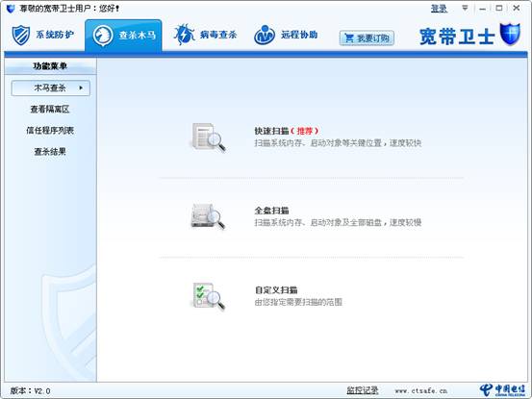
Task: Click the 宽带卫士 blue shield logo
Action: [x=510, y=34]
